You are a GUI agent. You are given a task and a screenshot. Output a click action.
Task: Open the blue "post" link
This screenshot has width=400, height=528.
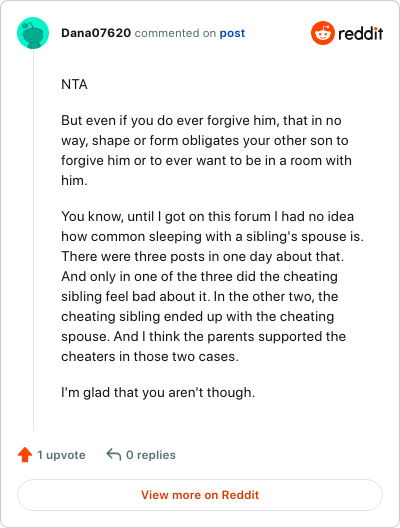tap(232, 33)
